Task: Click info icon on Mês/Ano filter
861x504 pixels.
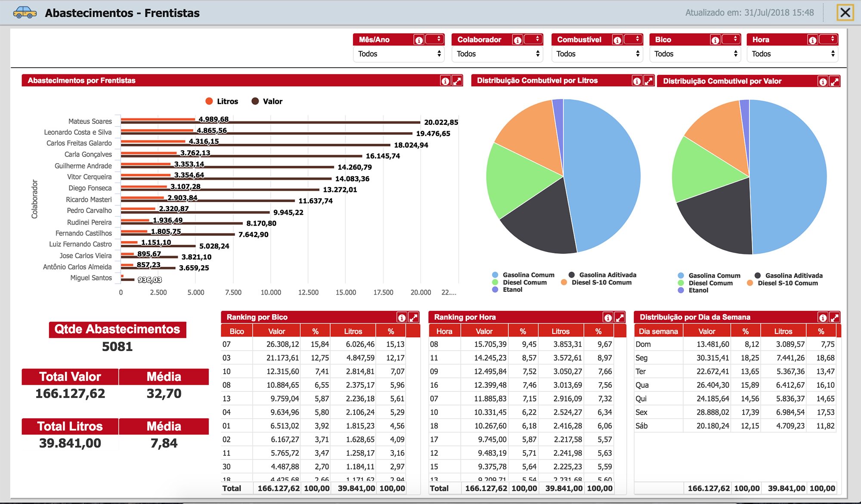Action: pyautogui.click(x=419, y=40)
